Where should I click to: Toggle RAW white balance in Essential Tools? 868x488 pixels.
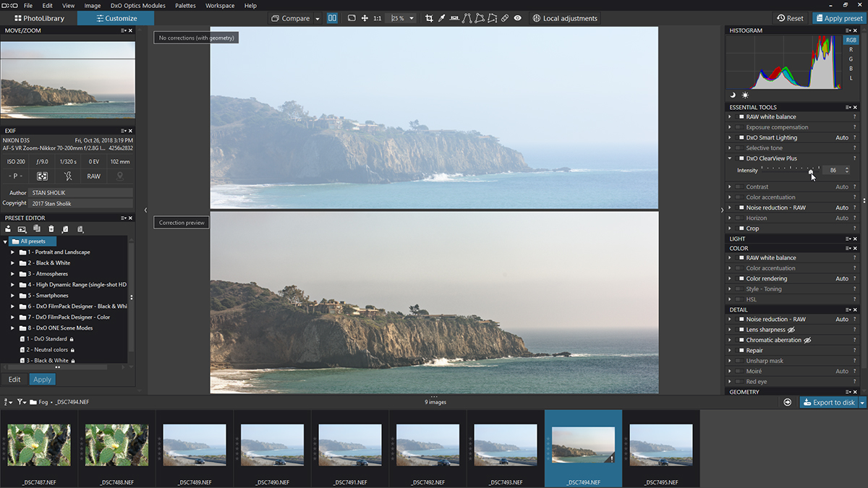[x=740, y=117]
